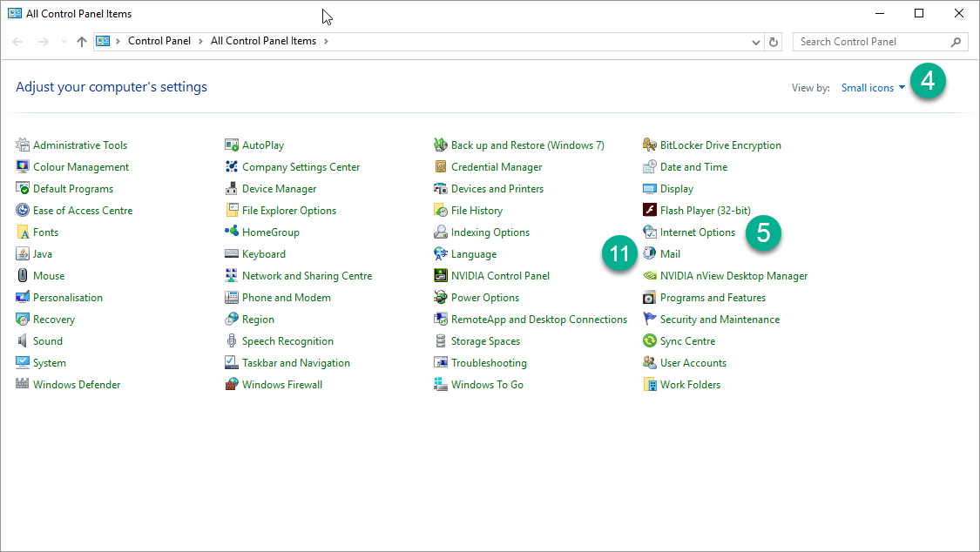Click the Java icon
Image resolution: width=980 pixels, height=552 pixels.
pos(23,253)
